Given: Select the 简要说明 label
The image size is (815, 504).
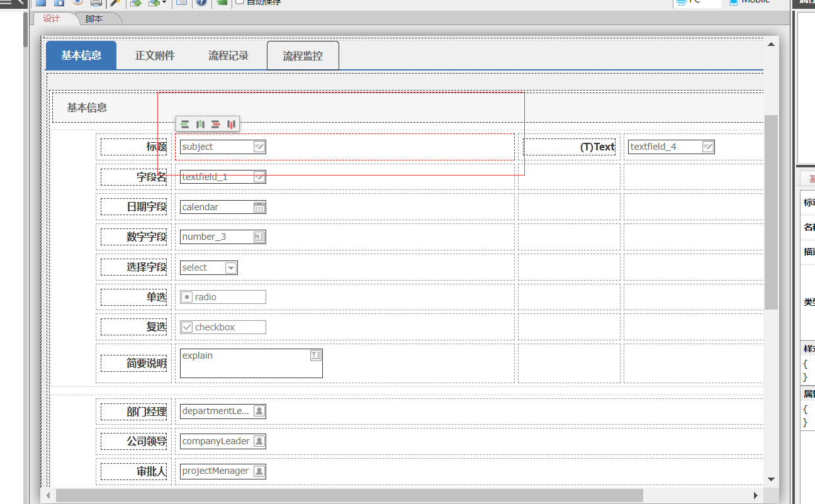Looking at the screenshot, I should pyautogui.click(x=147, y=363).
